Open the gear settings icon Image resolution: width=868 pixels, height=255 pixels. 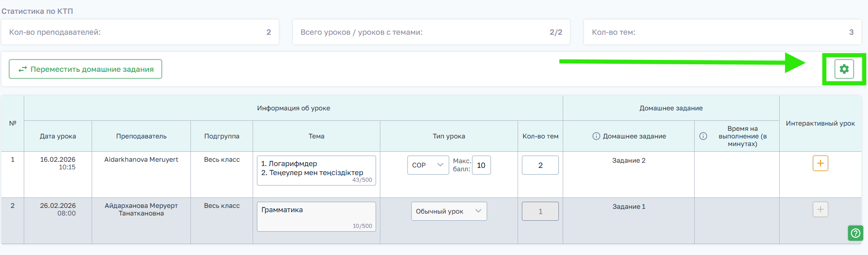point(844,69)
